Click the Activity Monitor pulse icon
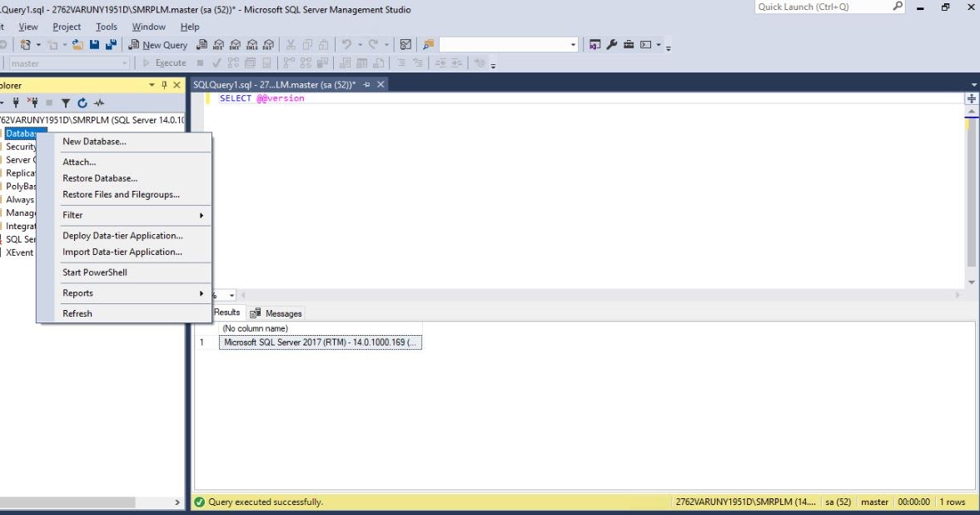Screen dimensions: 980x515 [x=99, y=102]
